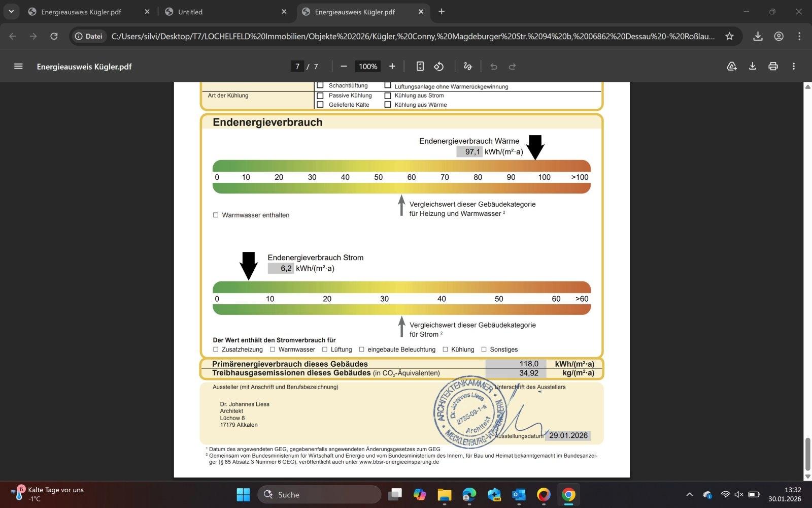Click the zoom out minus icon
Viewport: 812px width, 508px height.
344,67
